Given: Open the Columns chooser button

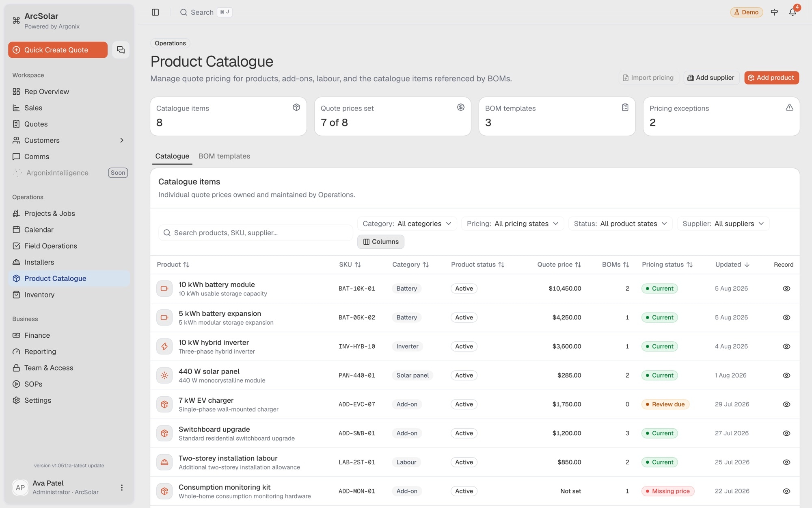Looking at the screenshot, I should (x=380, y=241).
